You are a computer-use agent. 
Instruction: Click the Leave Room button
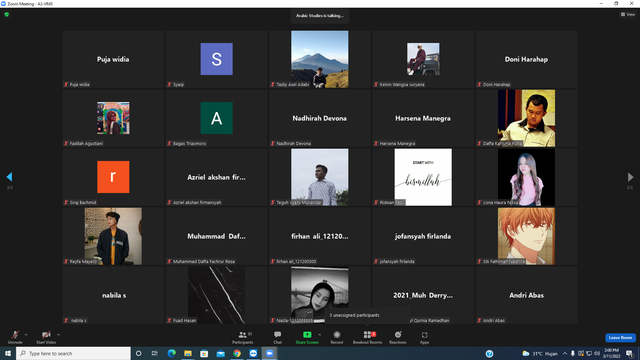pyautogui.click(x=620, y=338)
